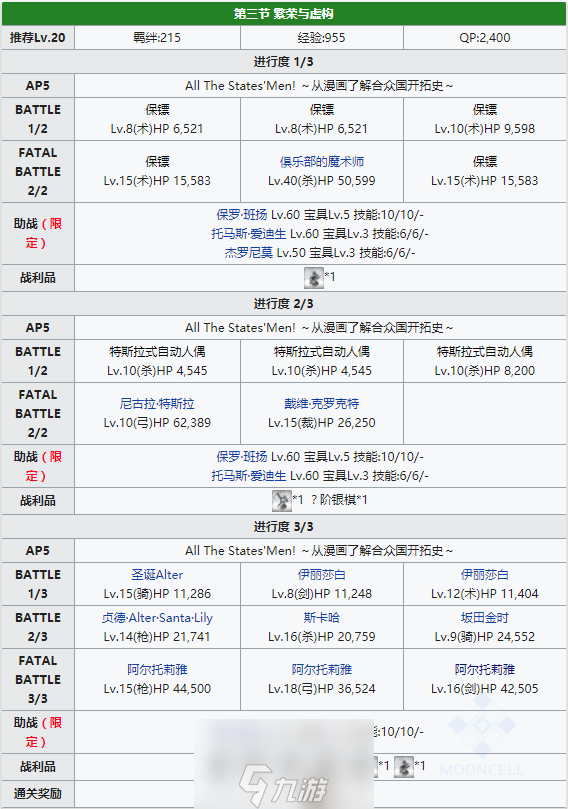Select the 推荐Lv.20 cell

point(38,38)
